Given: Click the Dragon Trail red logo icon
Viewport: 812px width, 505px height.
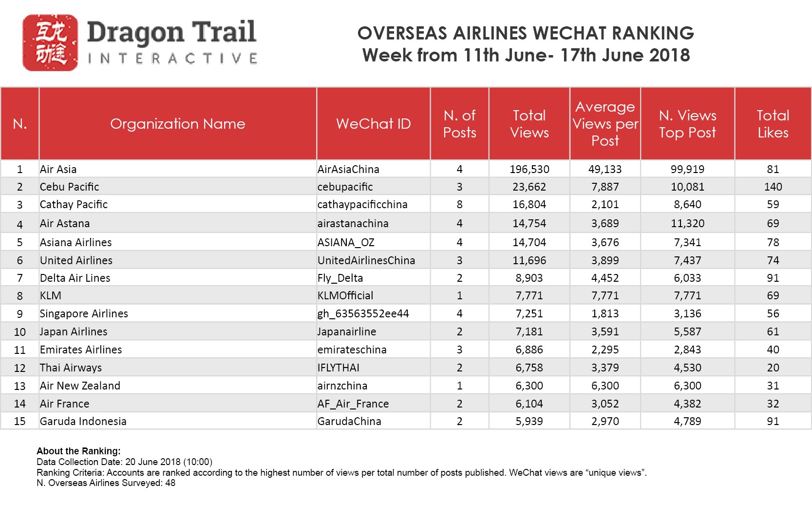Looking at the screenshot, I should click(50, 43).
